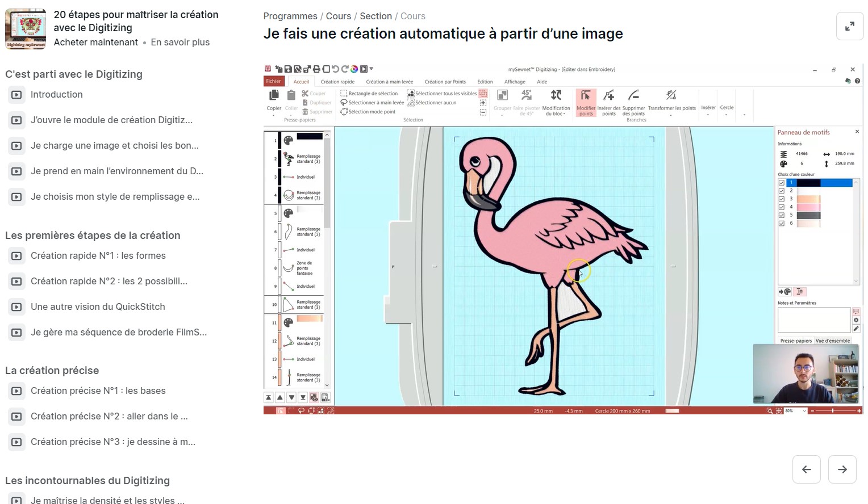
Task: Click the Acheter maintenant link
Action: click(96, 43)
